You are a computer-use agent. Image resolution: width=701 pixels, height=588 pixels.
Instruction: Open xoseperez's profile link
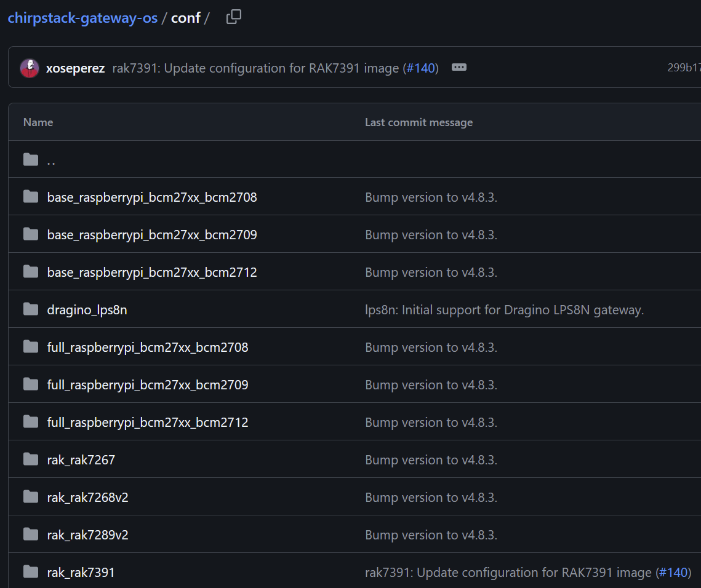[75, 68]
